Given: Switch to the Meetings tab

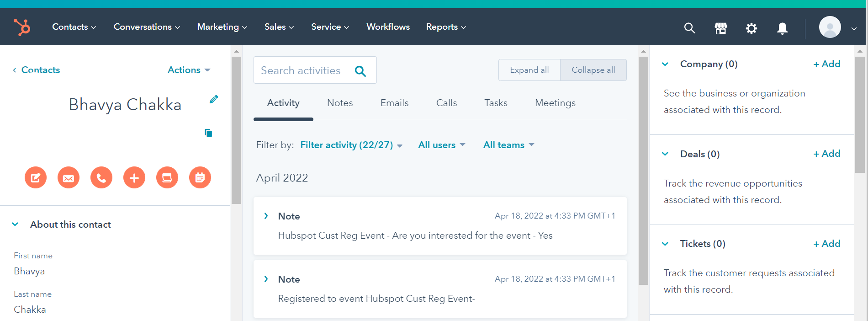Looking at the screenshot, I should pyautogui.click(x=555, y=103).
